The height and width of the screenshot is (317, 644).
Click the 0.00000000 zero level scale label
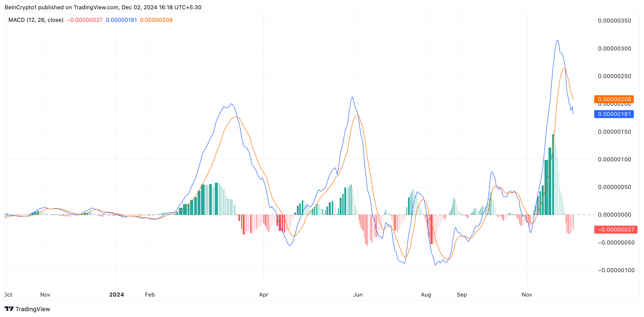(614, 215)
